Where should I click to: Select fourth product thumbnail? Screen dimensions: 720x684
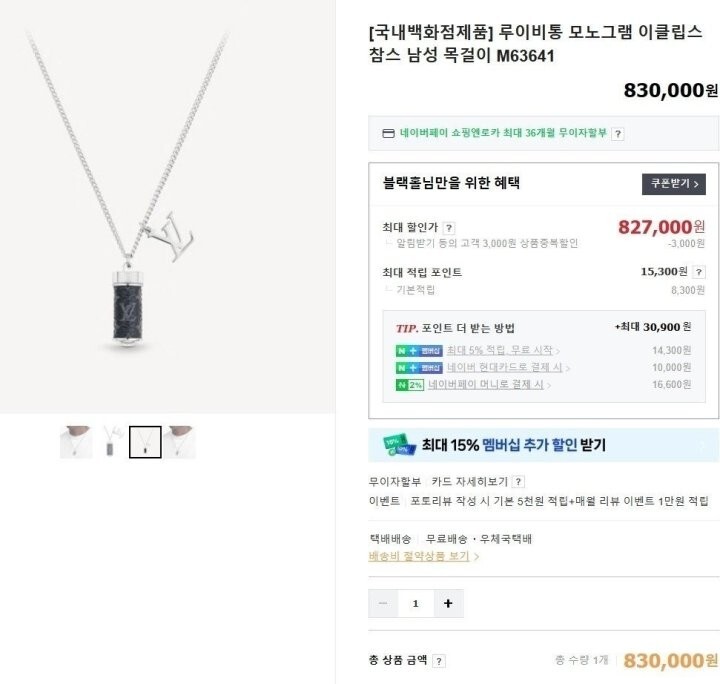pos(180,442)
